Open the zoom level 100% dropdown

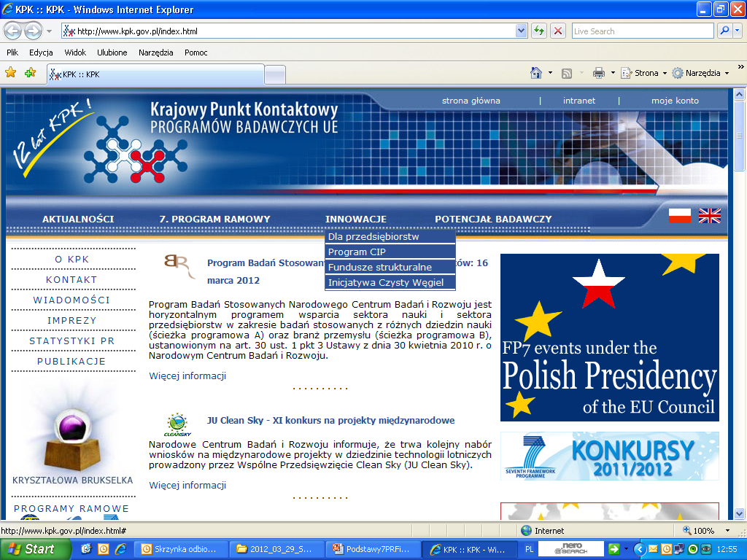coord(727,531)
